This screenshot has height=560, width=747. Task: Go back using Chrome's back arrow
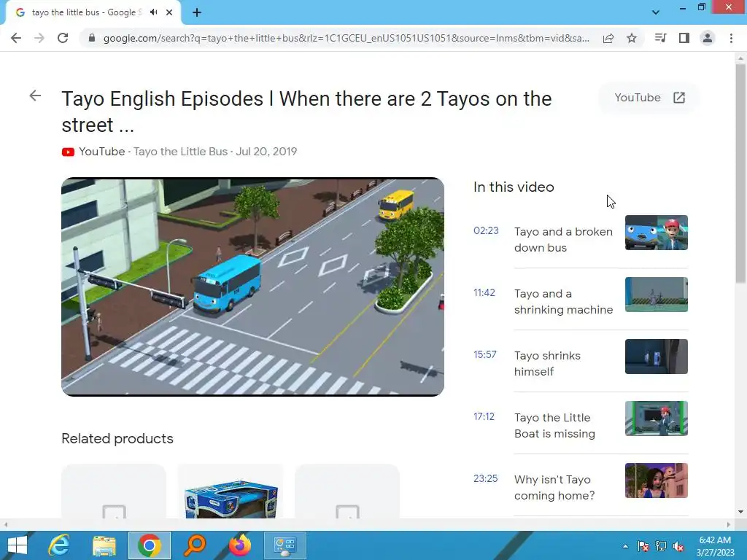click(16, 38)
